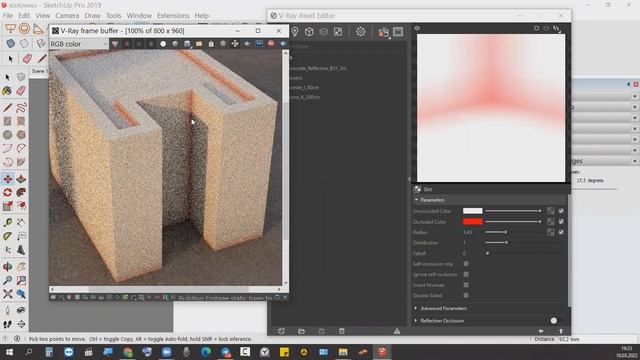Click the save image icon in frame buffer
640x360 pixels.
tap(187, 44)
